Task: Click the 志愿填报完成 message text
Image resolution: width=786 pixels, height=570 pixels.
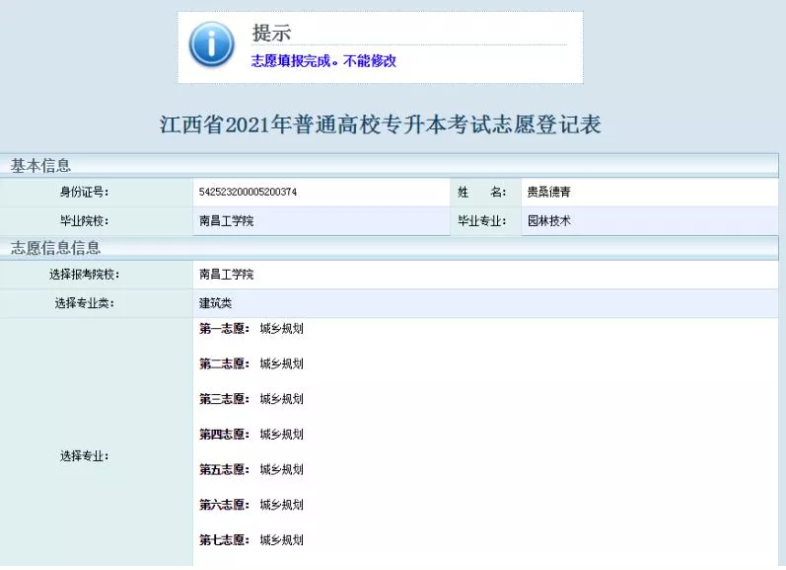Action: (323, 61)
